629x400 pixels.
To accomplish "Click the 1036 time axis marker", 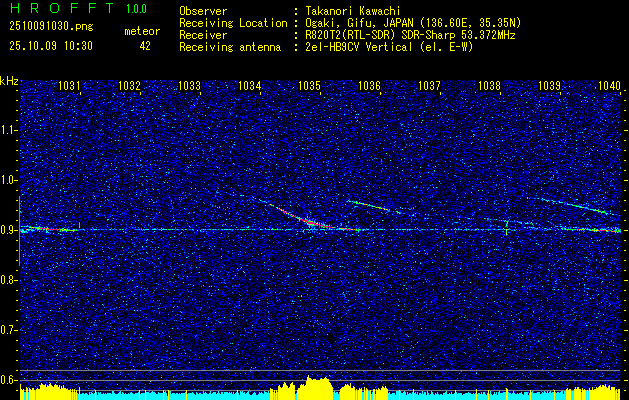I will [369, 85].
